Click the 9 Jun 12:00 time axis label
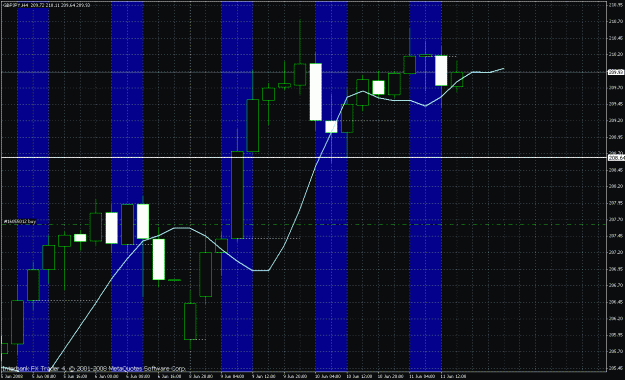 (264, 376)
